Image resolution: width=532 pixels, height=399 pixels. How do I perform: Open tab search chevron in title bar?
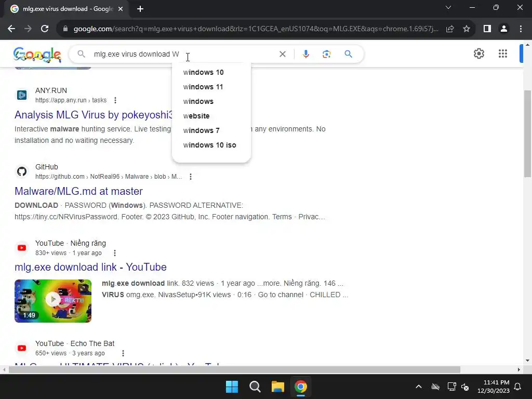point(448,7)
